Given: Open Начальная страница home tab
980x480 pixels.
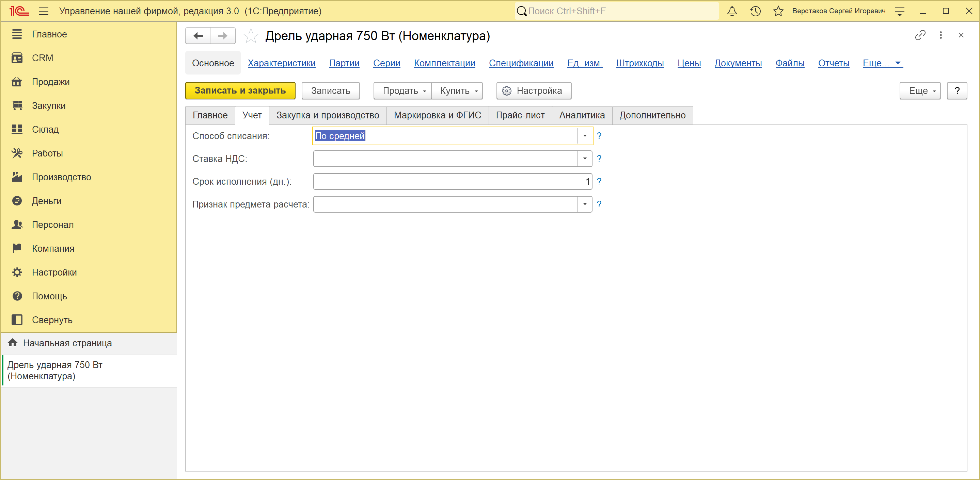Looking at the screenshot, I should pos(89,343).
